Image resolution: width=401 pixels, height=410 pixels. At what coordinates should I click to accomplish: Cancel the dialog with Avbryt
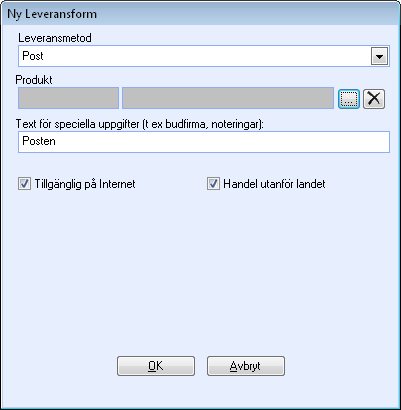click(x=246, y=366)
